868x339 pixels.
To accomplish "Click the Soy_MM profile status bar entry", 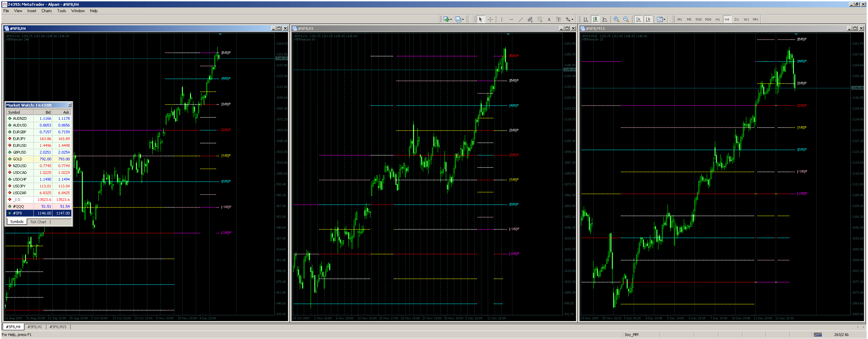I will point(631,335).
